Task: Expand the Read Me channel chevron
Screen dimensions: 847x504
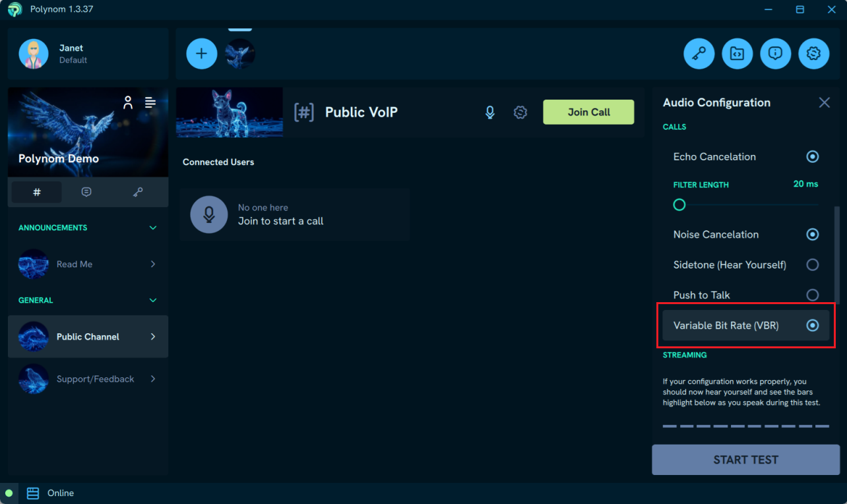Action: pos(152,264)
